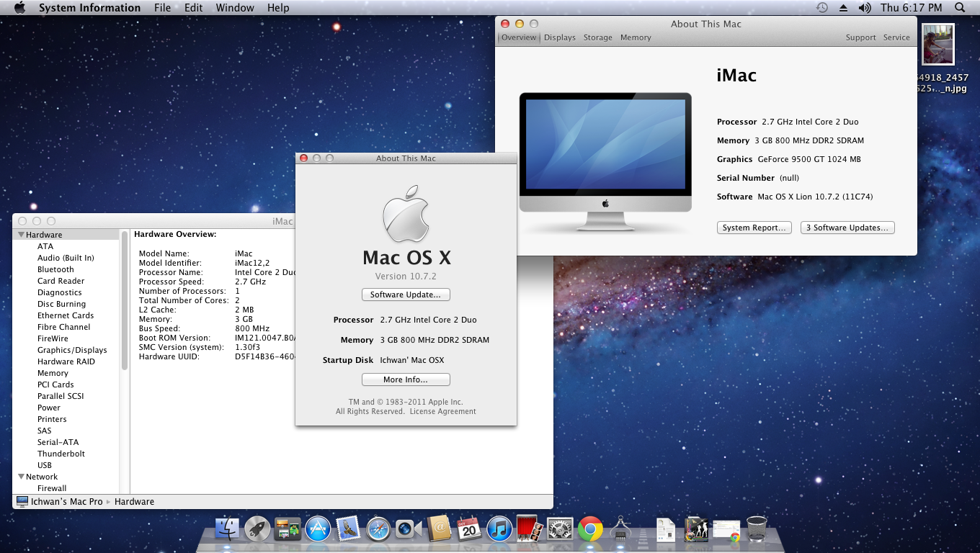Screen dimensions: 980x553
Task: Select Diagnostics in sidebar
Action: click(x=59, y=292)
